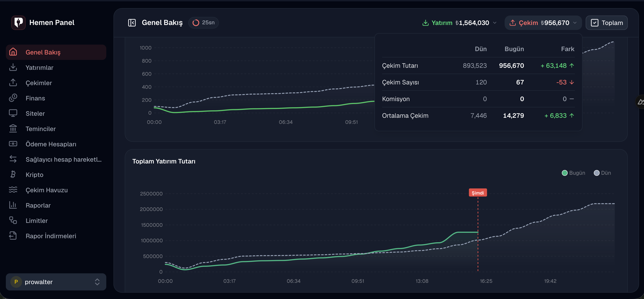
Task: Click the 25sn auto-refresh timer badge
Action: pyautogui.click(x=204, y=23)
